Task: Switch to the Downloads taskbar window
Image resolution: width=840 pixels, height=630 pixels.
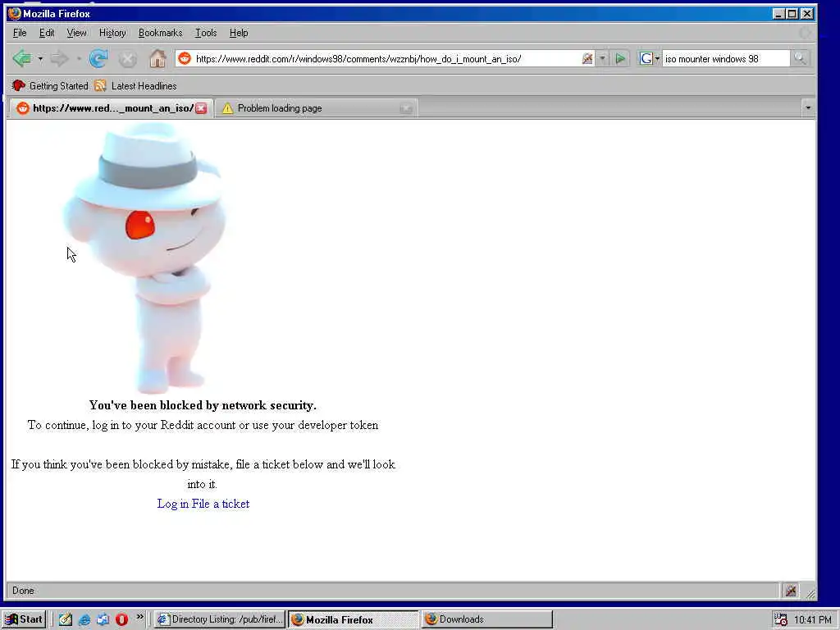Action: pos(486,619)
